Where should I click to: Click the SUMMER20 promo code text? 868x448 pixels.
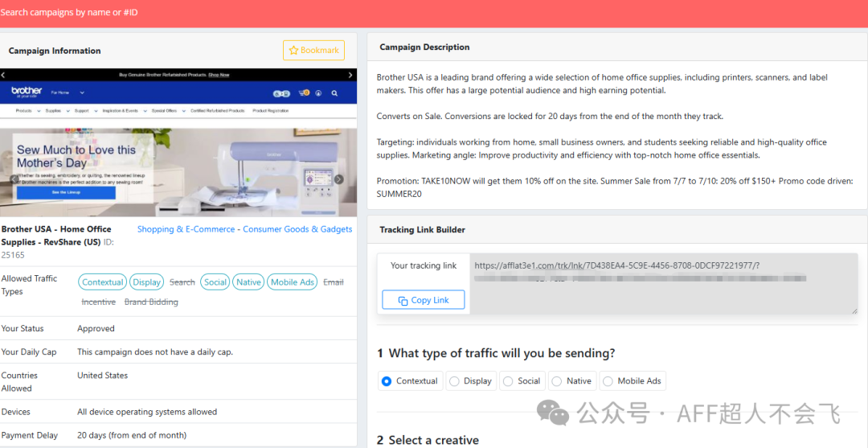[400, 195]
